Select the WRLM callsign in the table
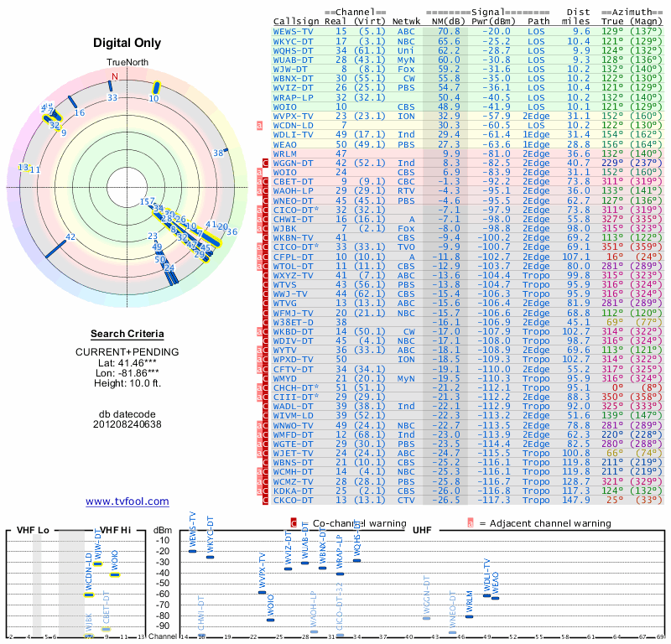The width and height of the screenshot is (671, 644). pyautogui.click(x=285, y=154)
